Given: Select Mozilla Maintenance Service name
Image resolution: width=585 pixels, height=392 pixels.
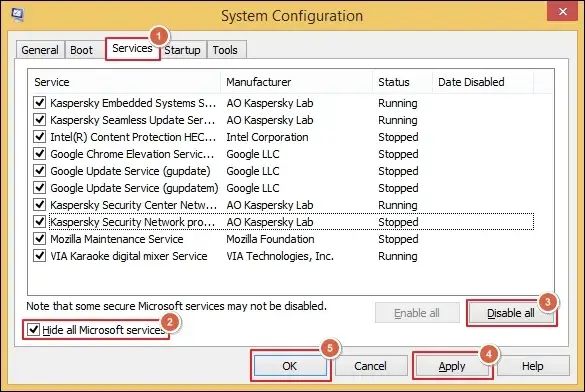Looking at the screenshot, I should tap(117, 239).
